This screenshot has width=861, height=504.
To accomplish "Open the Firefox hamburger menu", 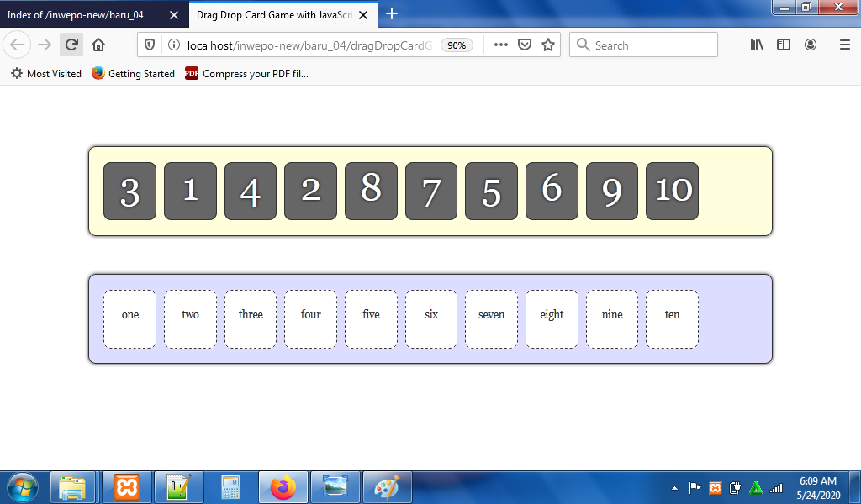I will click(845, 45).
